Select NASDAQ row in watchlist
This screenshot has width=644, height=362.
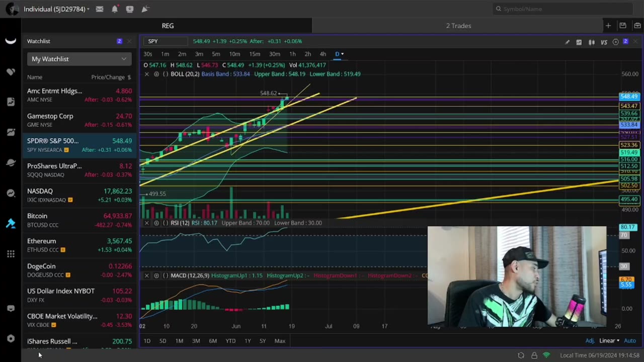[79, 195]
